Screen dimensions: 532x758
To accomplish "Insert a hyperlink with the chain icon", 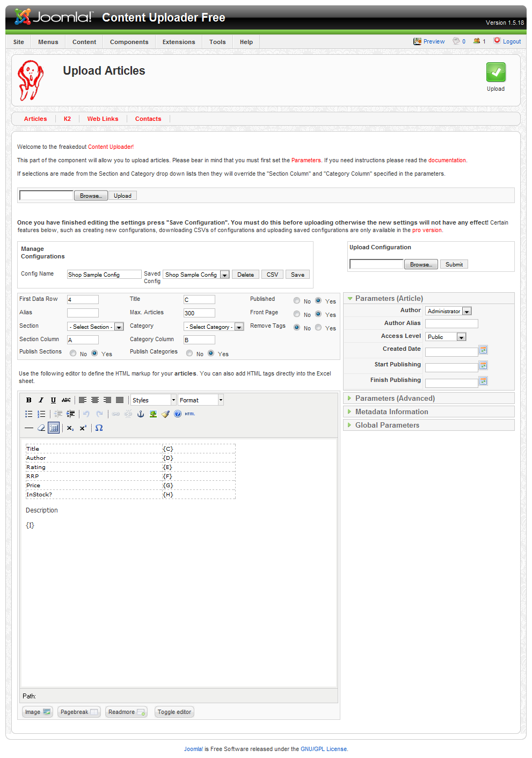I will (115, 414).
